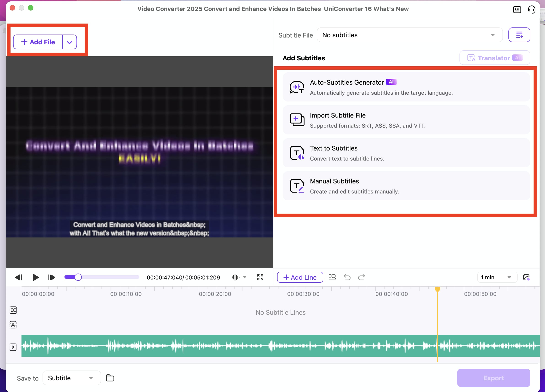Click the headset support icon
The width and height of the screenshot is (545, 392).
pyautogui.click(x=532, y=9)
